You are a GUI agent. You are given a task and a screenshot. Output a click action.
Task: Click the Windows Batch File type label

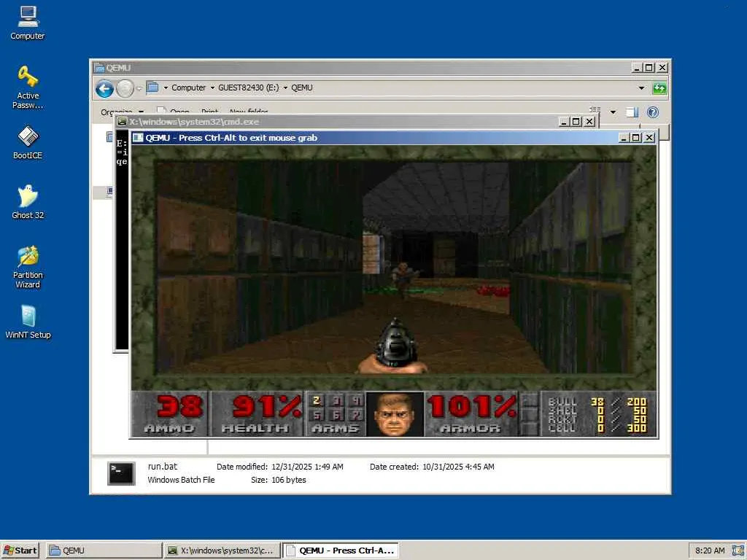(x=181, y=480)
